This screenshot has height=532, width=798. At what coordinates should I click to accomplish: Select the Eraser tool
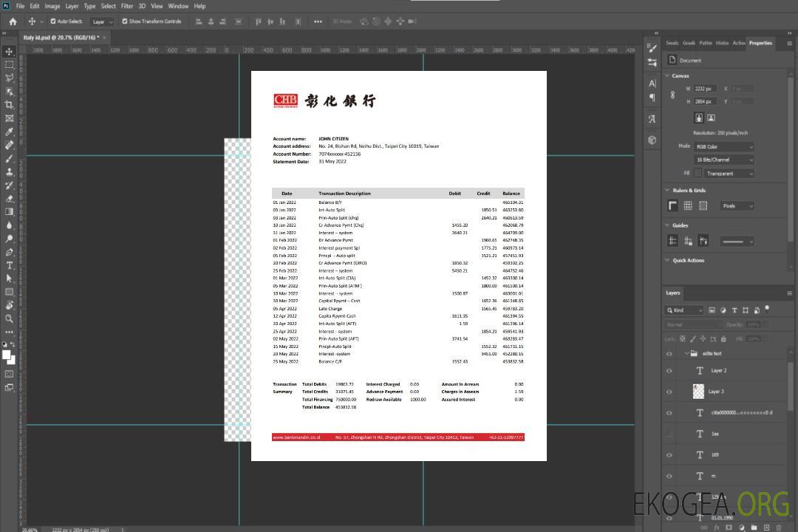point(9,198)
